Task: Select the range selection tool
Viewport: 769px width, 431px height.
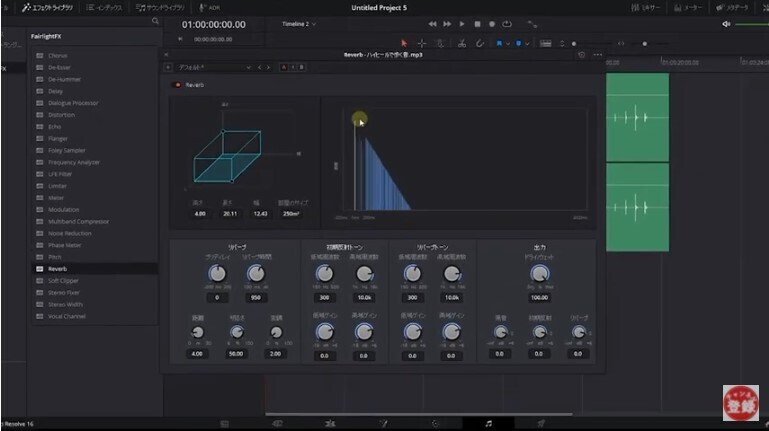Action: [x=422, y=44]
